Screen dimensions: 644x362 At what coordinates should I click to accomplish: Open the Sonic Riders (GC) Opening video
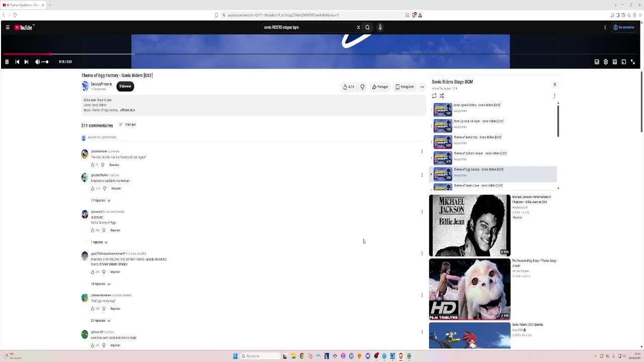(x=469, y=336)
